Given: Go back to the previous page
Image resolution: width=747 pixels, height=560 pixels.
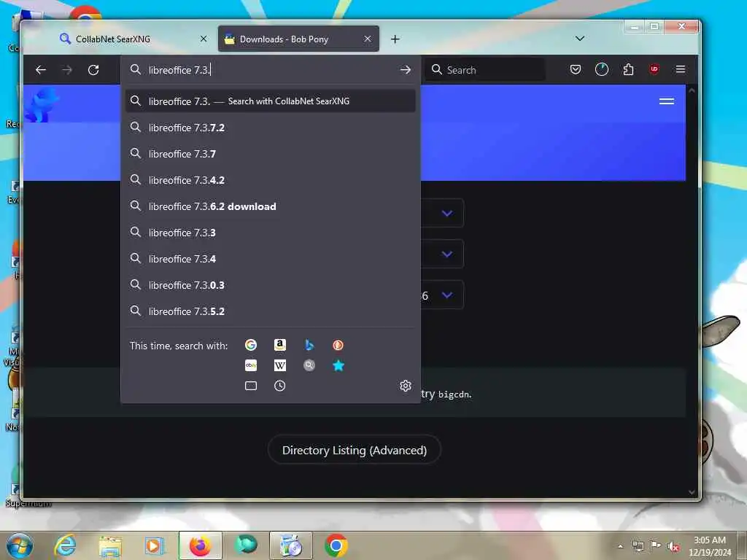Looking at the screenshot, I should (x=41, y=70).
